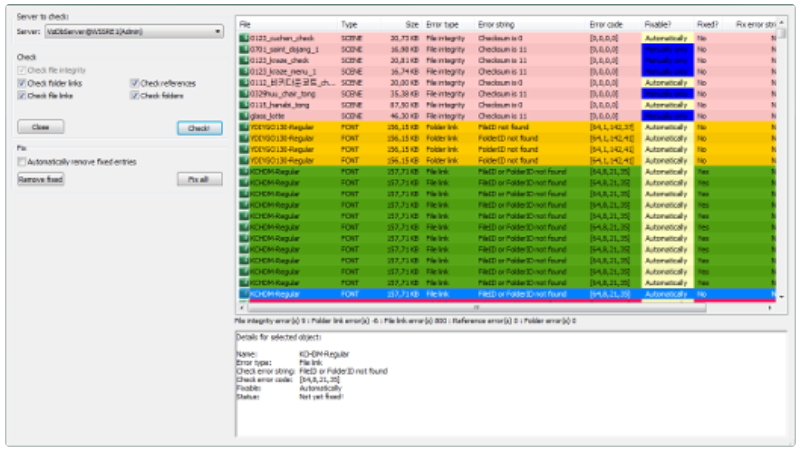
Task: Sort by the Fixed? column header
Action: click(x=707, y=24)
